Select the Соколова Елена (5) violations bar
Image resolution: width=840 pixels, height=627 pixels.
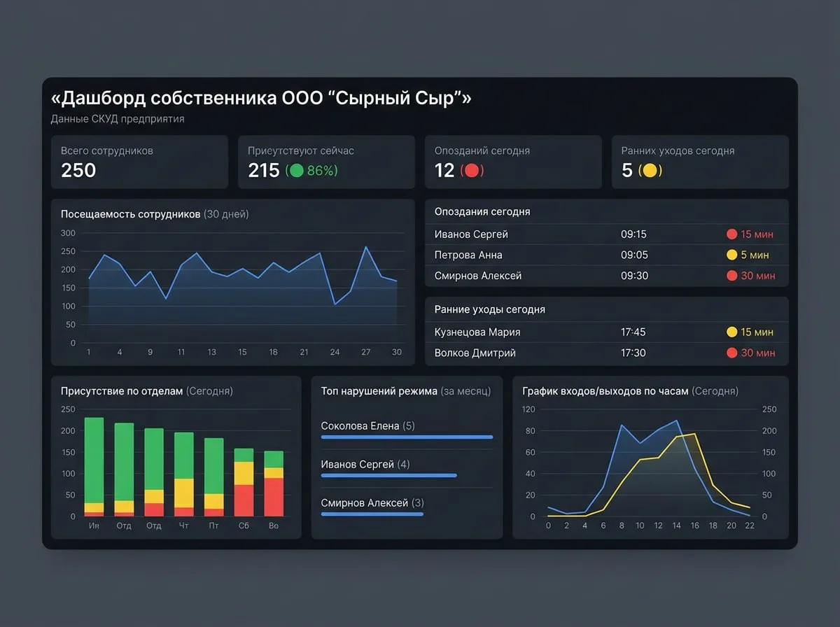[x=407, y=437]
